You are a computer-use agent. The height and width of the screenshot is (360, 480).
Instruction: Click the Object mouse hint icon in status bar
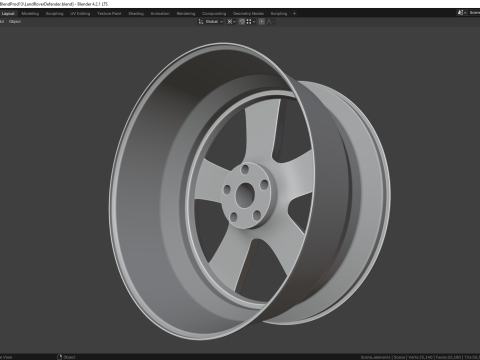60,357
